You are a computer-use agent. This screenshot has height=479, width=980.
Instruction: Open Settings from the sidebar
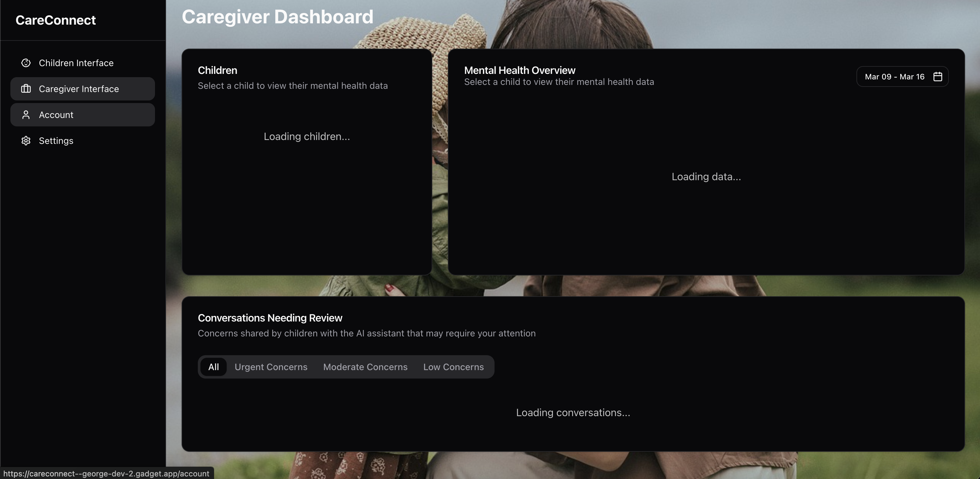pos(56,141)
